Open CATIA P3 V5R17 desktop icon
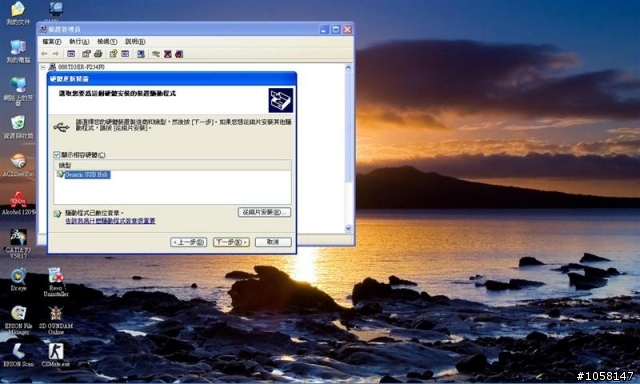The width and height of the screenshot is (640, 384). point(18,244)
